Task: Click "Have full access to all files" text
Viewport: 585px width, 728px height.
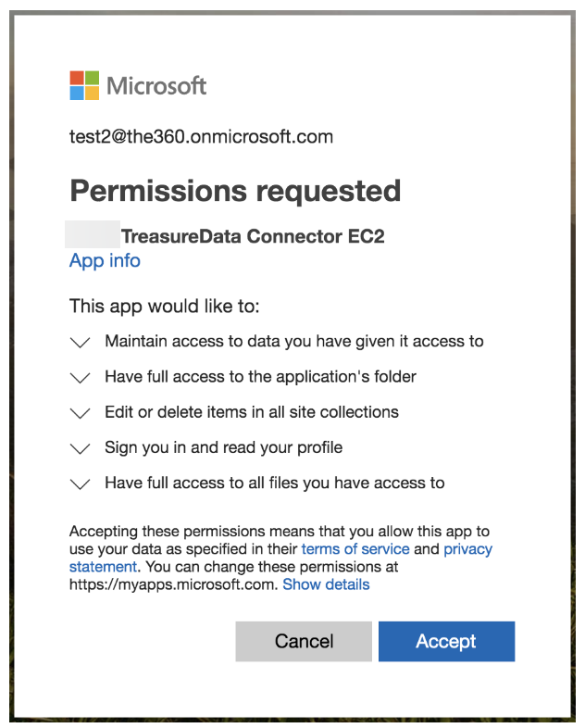Action: 274,483
